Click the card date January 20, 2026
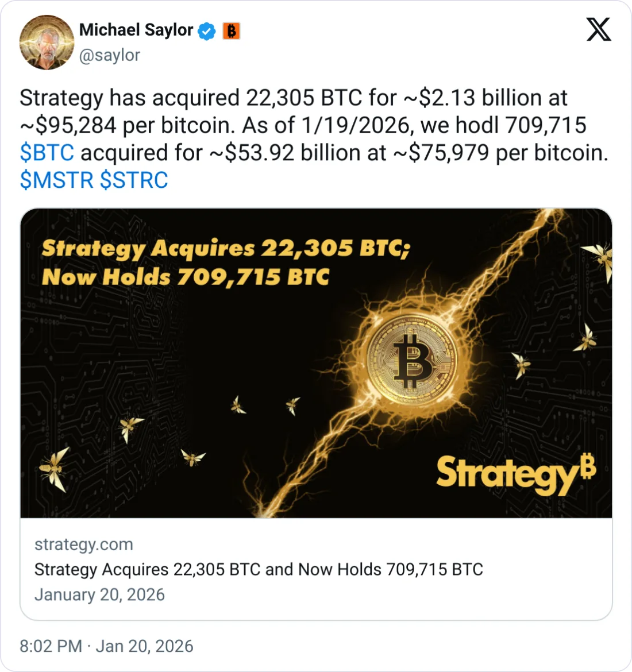 pyautogui.click(x=99, y=594)
